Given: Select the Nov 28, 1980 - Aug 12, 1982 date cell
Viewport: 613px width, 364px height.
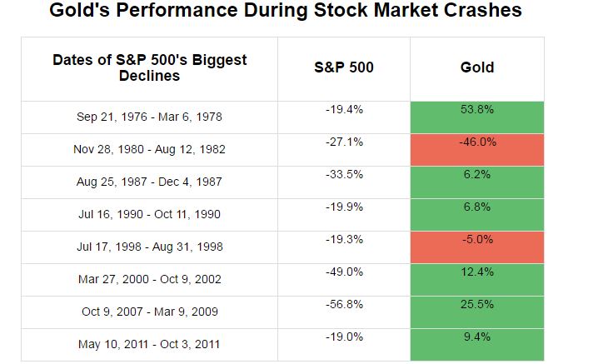Looking at the screenshot, I should (150, 150).
